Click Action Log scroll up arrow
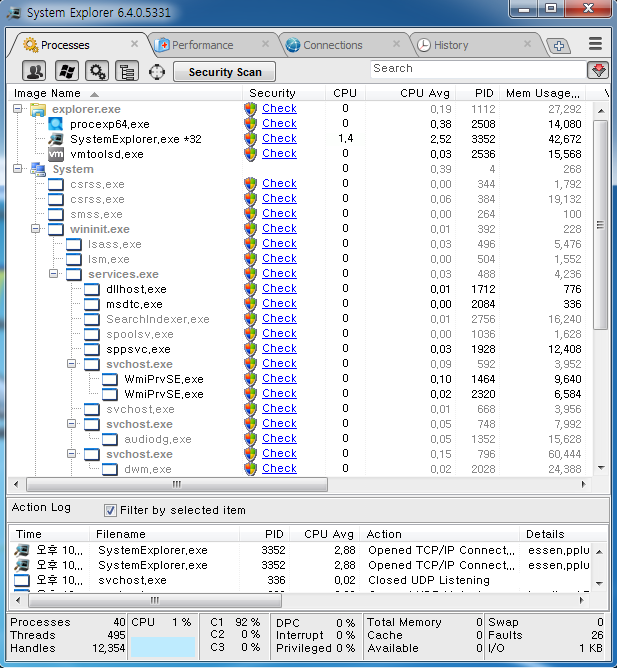 click(599, 552)
